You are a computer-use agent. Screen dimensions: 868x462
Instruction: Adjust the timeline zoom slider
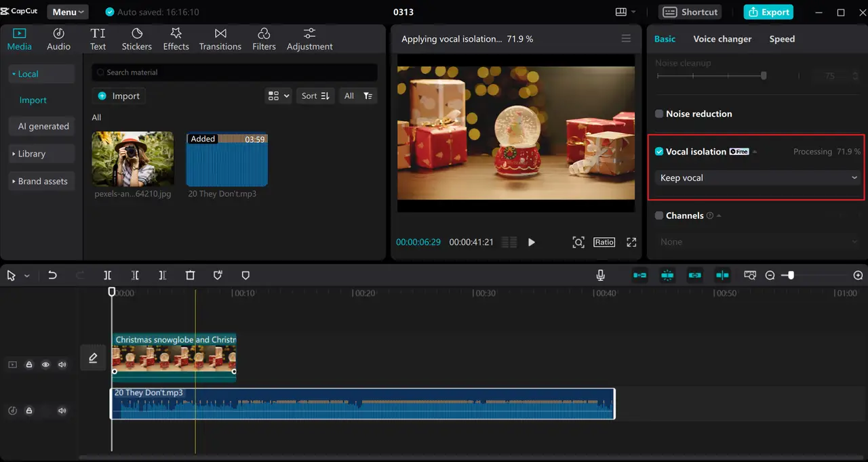pos(790,275)
